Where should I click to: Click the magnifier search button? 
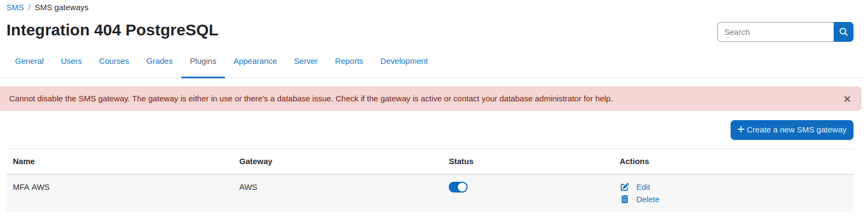pos(843,32)
